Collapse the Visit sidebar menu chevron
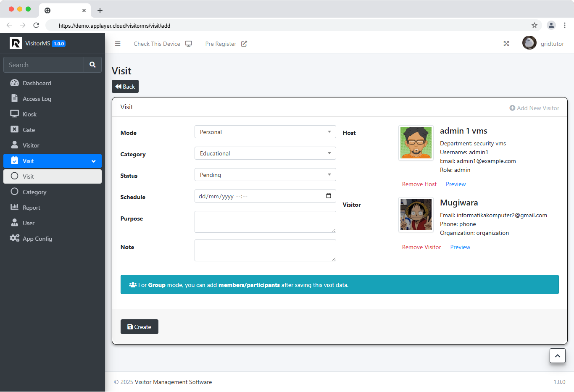 click(x=93, y=161)
